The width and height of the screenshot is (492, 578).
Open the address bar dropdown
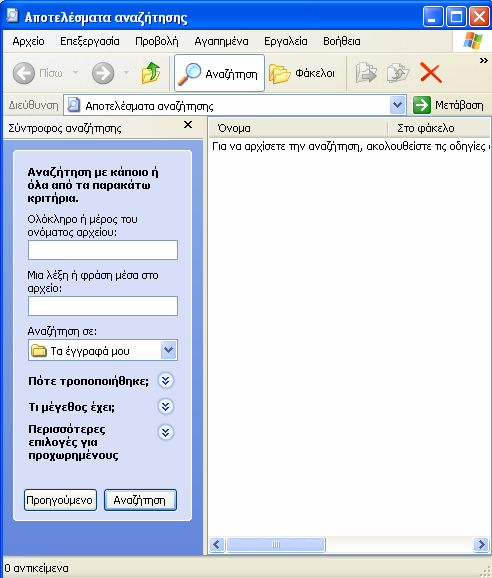tap(397, 105)
